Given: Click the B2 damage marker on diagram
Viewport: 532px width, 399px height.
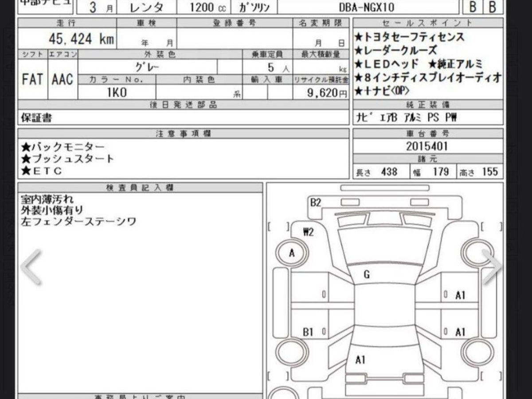Looking at the screenshot, I should [315, 203].
